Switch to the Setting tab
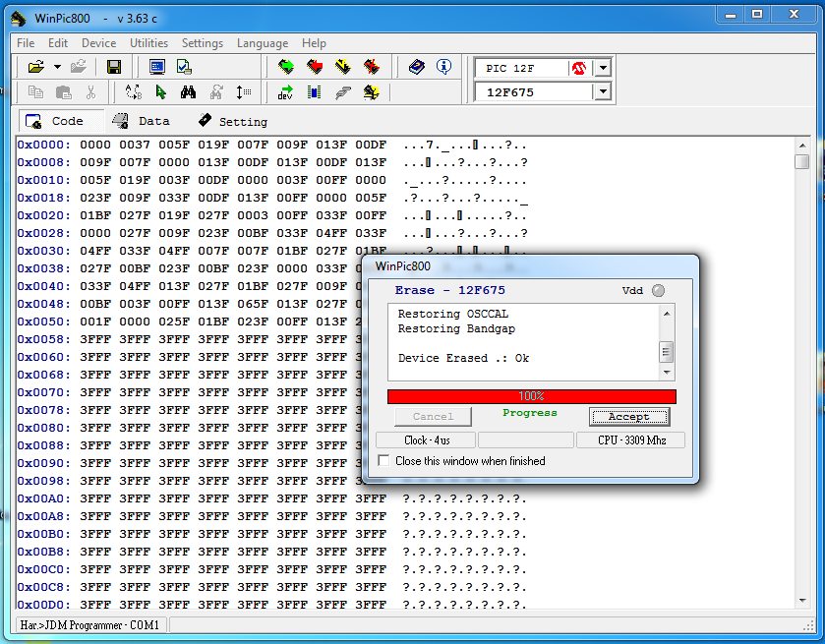Viewport: 825px width, 644px height. 233,122
